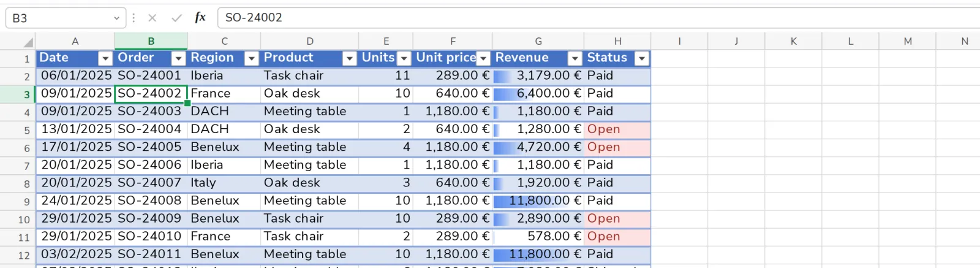Cancel the edit with the X icon
The width and height of the screenshot is (980, 268).
point(153,18)
